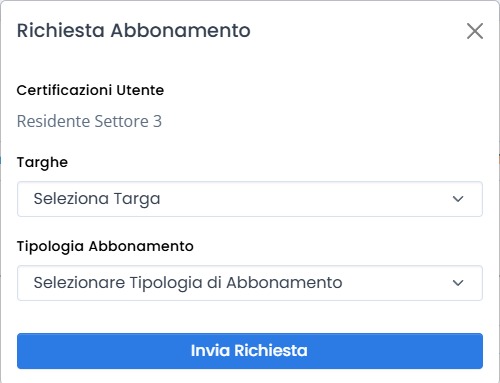Click the chevron in the Tipologia Abbonamento field
This screenshot has height=383, width=500.
click(x=458, y=283)
